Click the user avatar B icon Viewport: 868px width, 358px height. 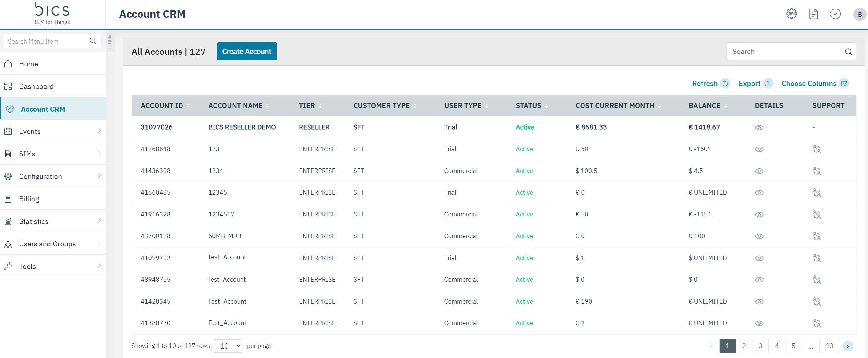859,15
